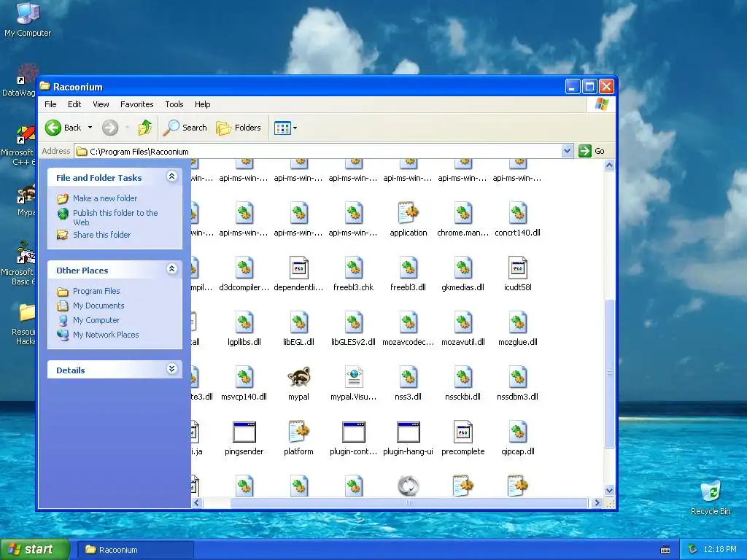
Task: Open the View menu
Action: 101,104
